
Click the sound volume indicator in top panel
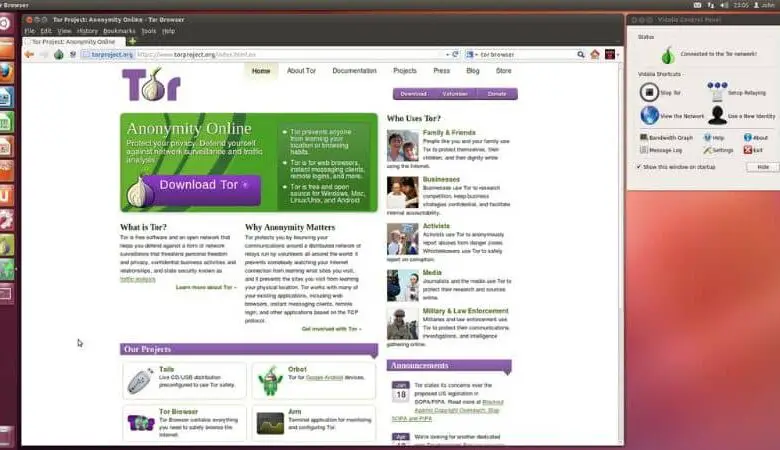tap(724, 5)
